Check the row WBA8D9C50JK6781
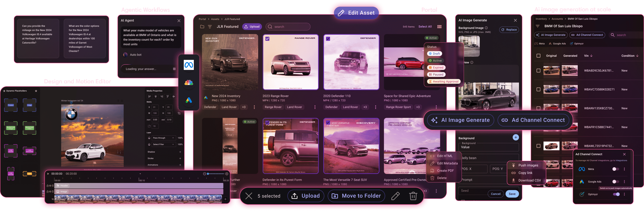The image size is (644, 211). click(x=538, y=71)
